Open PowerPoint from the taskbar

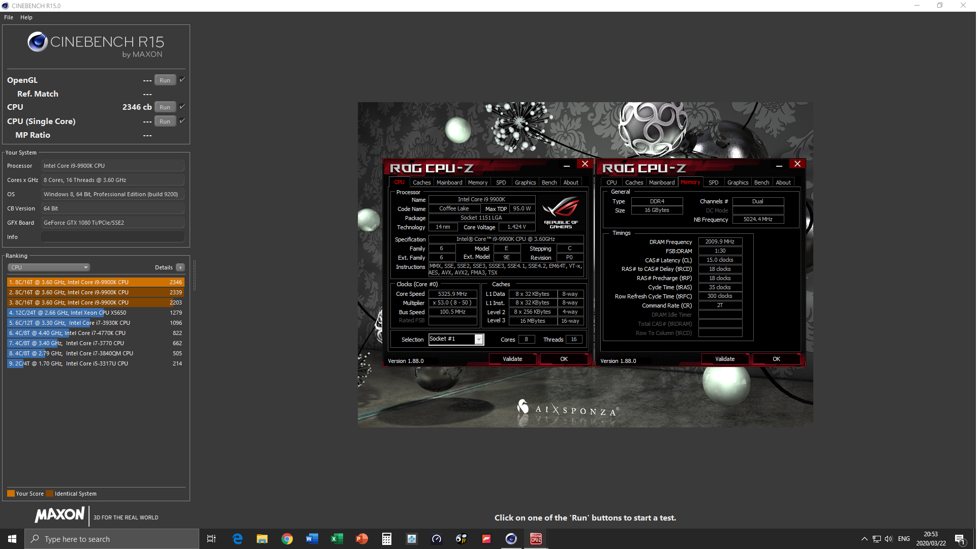click(x=362, y=539)
